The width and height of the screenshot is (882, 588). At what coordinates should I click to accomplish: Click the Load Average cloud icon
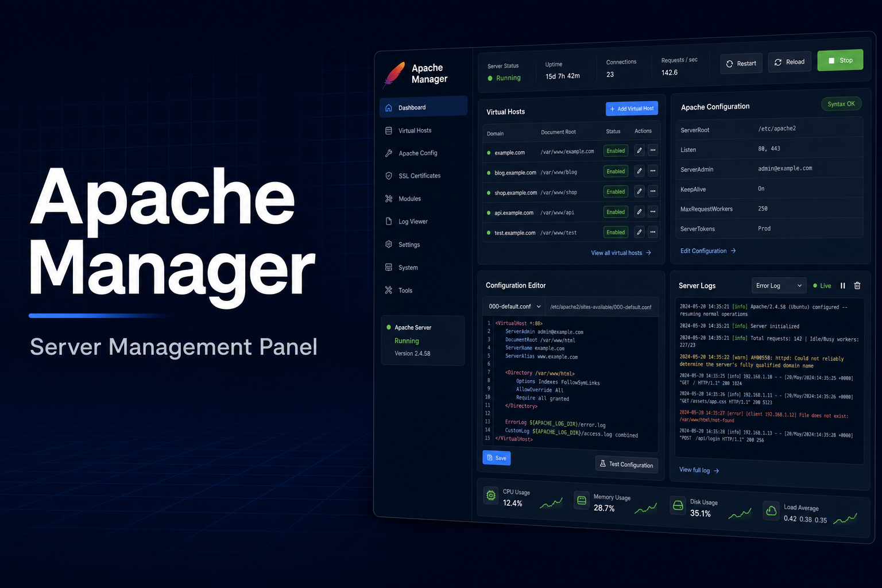coord(771,510)
